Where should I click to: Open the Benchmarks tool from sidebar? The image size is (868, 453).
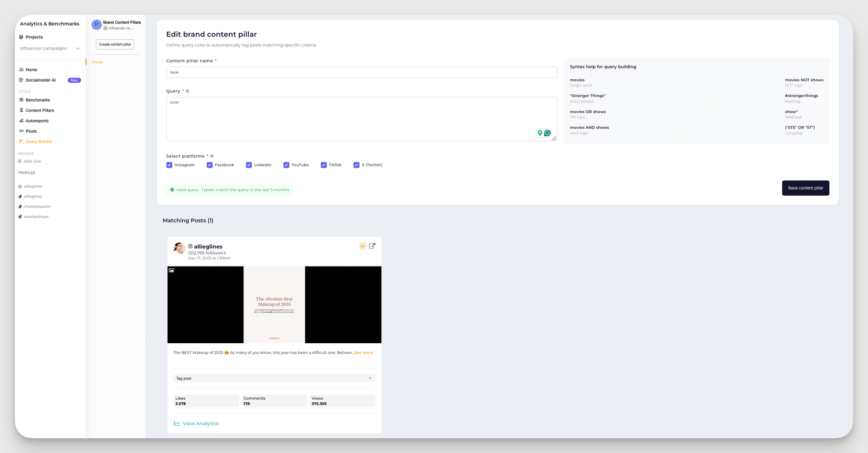point(37,100)
